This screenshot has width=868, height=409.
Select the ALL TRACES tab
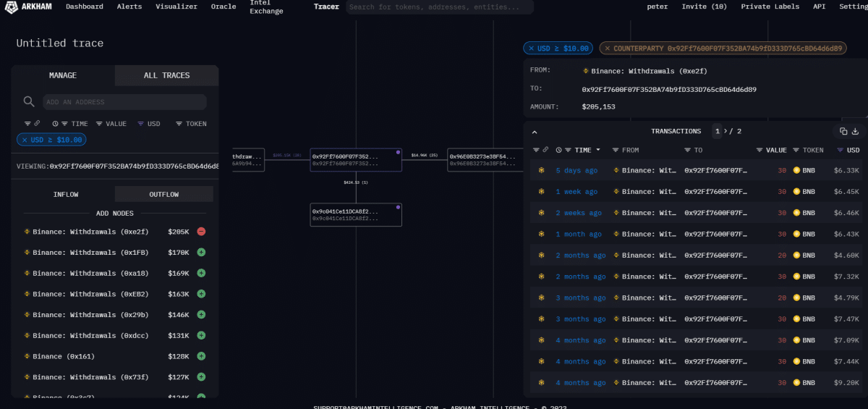tap(166, 75)
